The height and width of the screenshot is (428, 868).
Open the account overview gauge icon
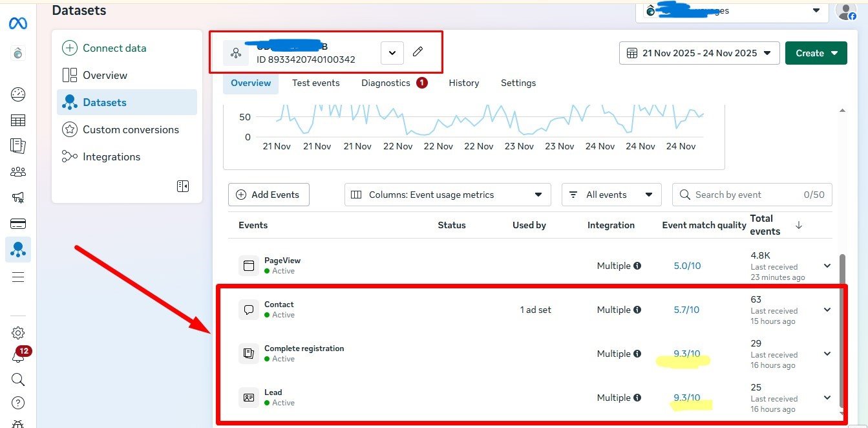pyautogui.click(x=18, y=94)
